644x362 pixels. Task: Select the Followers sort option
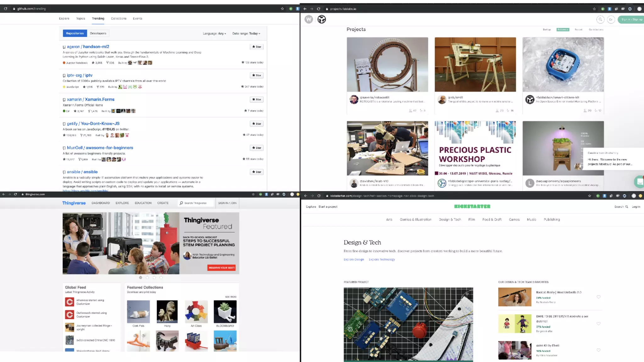563,30
